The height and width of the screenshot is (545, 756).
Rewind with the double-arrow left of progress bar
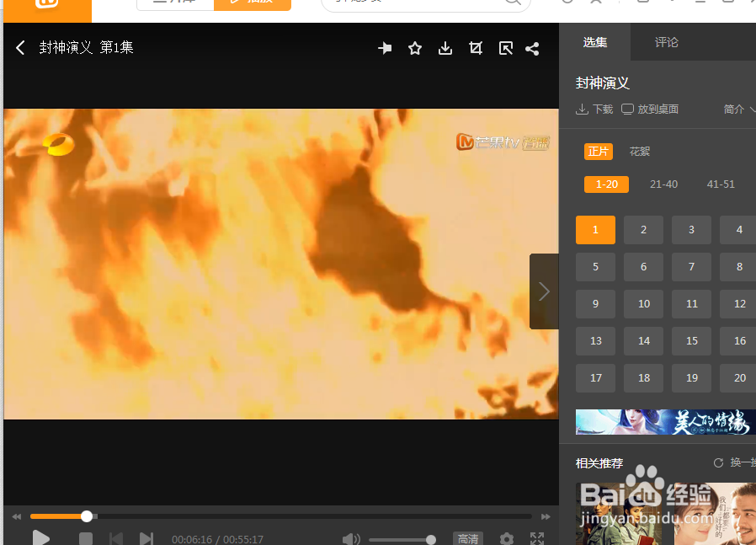click(16, 516)
